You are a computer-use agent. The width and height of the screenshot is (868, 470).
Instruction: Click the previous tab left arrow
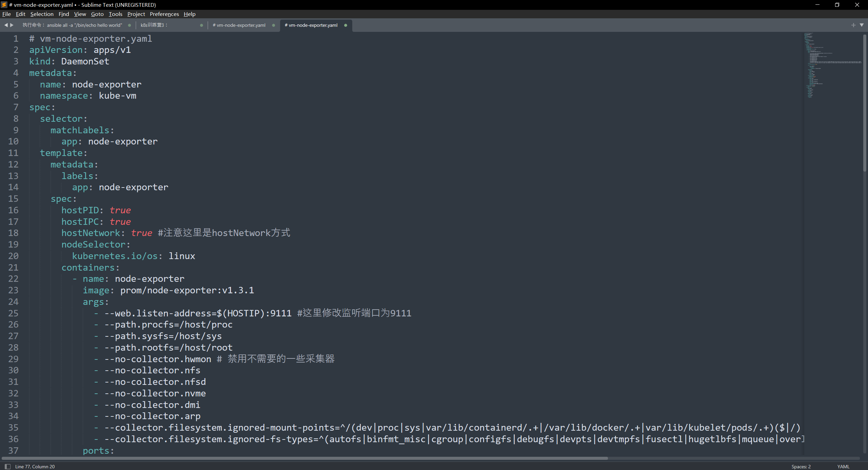[6, 25]
